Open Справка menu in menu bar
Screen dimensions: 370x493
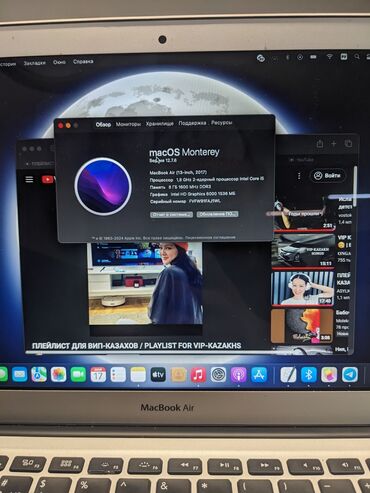[x=83, y=61]
